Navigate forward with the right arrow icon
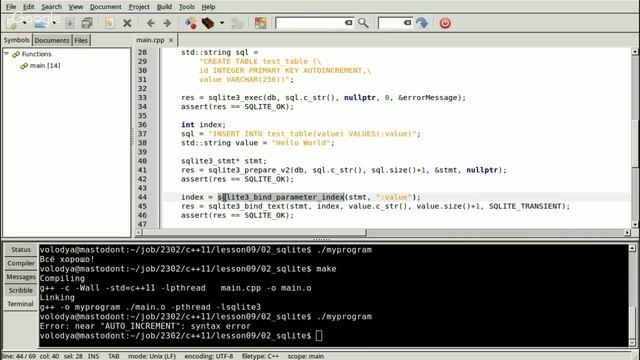 pyautogui.click(x=167, y=23)
